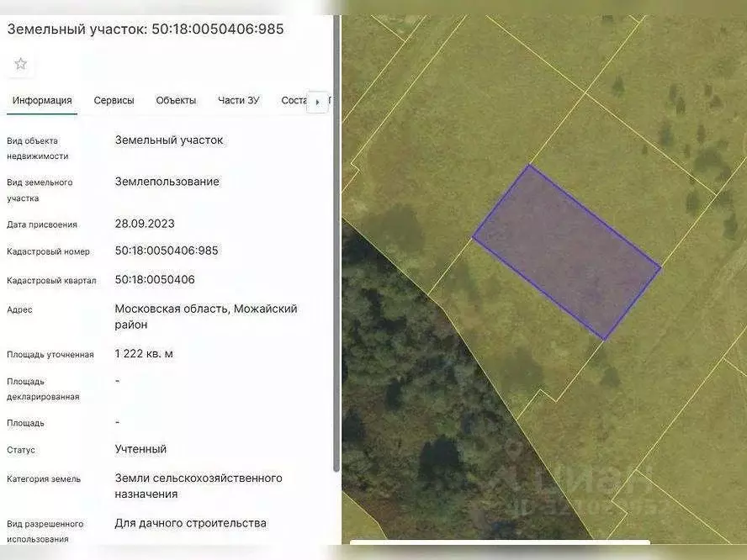Click the Дата присвоения label
Viewport: 747px width, 560px height.
click(42, 225)
